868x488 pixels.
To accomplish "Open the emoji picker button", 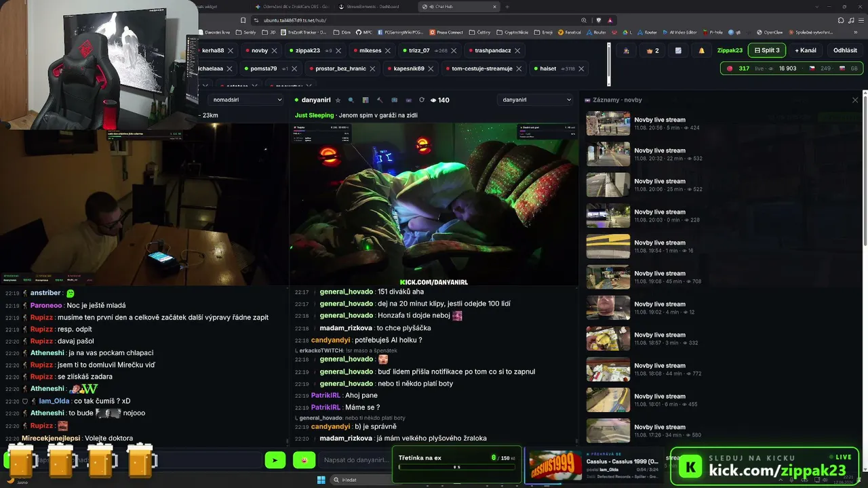I will [304, 460].
